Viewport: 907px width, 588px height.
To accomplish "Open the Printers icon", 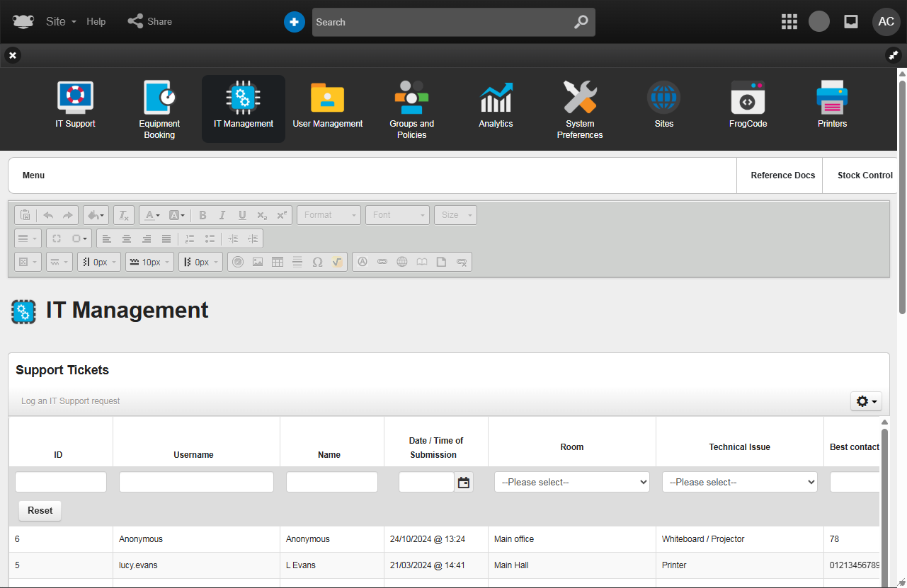I will tap(832, 98).
